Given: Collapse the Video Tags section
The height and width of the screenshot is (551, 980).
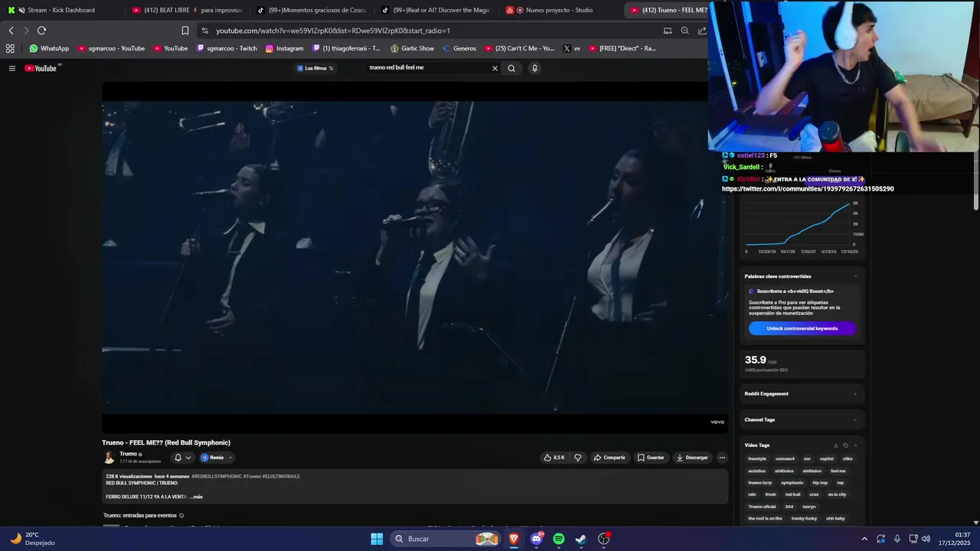Looking at the screenshot, I should [855, 445].
